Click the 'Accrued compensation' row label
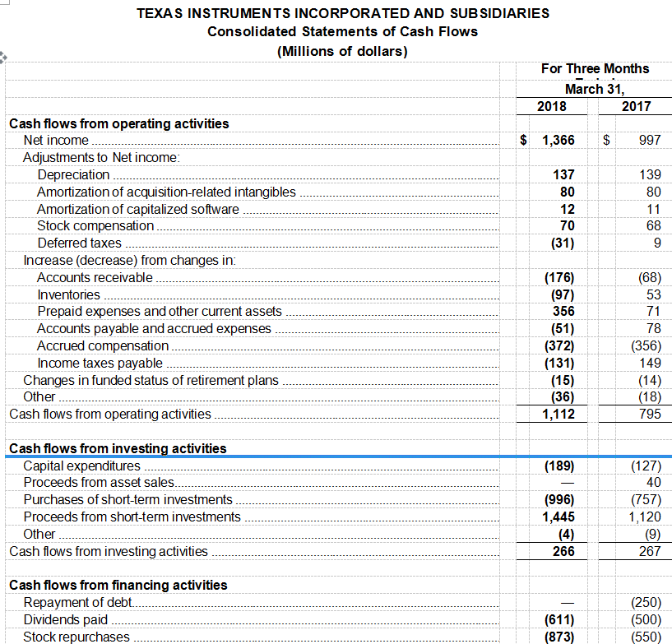Screen dimensions: 672x644 click(103, 345)
